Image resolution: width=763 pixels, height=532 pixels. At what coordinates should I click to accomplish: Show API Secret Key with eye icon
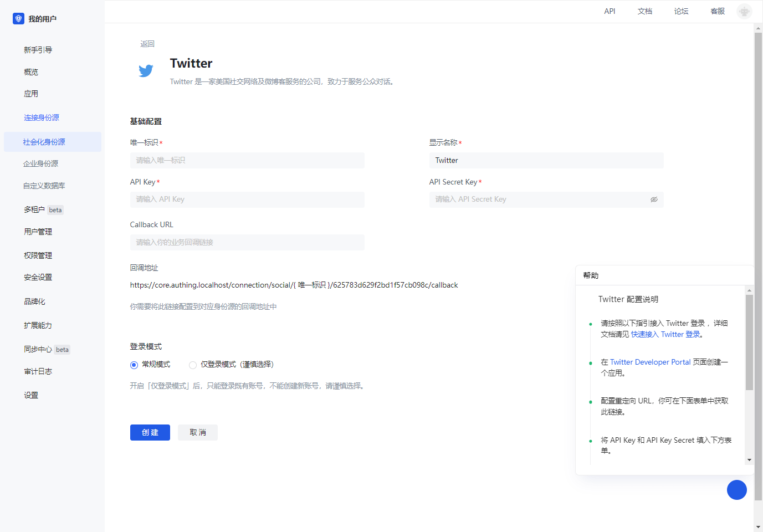[654, 199]
